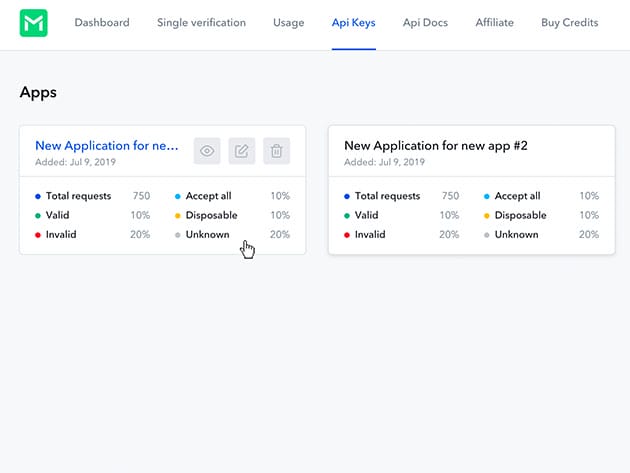Switch to Single verification tab

(x=201, y=23)
